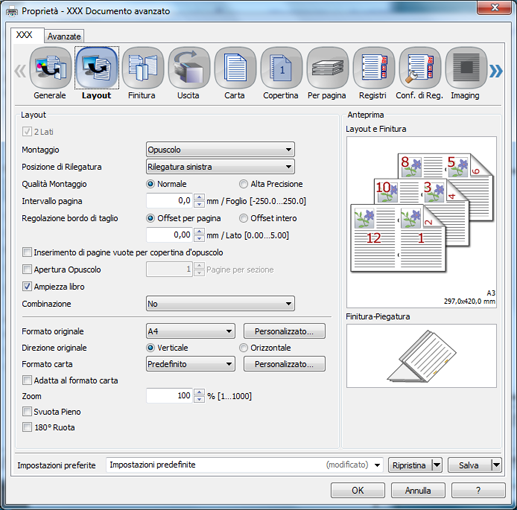Expand the Montaggio dropdown
This screenshot has width=517, height=510.
tap(220, 150)
